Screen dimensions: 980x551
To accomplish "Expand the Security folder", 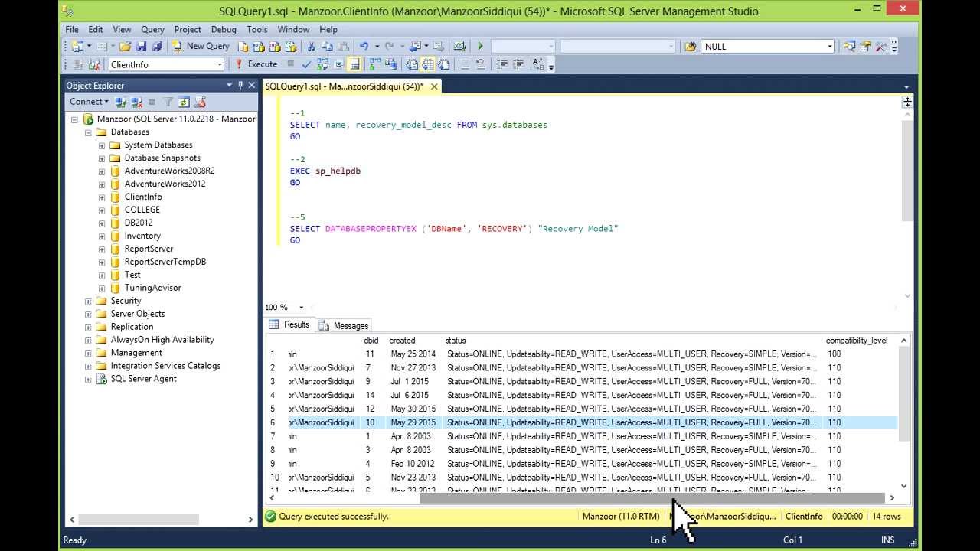I will click(x=88, y=301).
